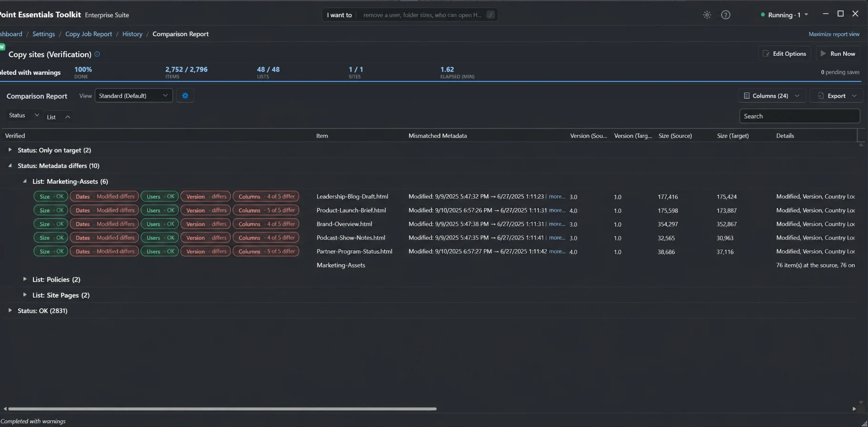Open the Export dropdown
This screenshot has width=868, height=427.
click(x=837, y=96)
